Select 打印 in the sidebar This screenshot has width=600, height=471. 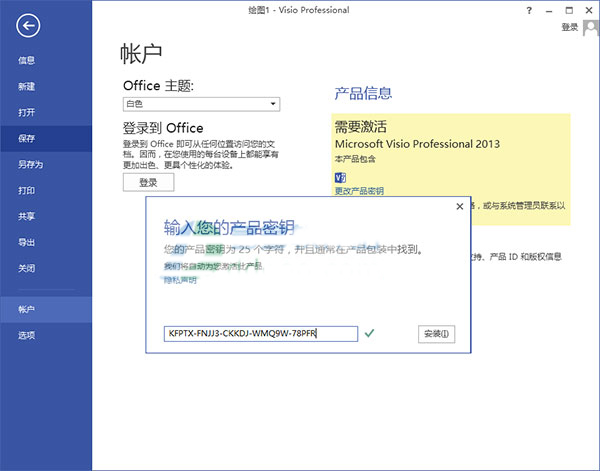26,191
